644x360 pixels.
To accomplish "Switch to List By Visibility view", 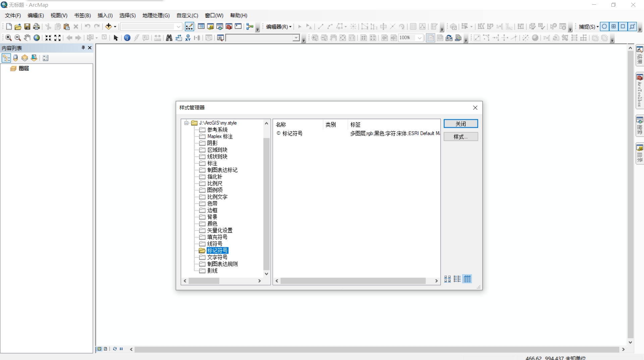I will click(24, 58).
